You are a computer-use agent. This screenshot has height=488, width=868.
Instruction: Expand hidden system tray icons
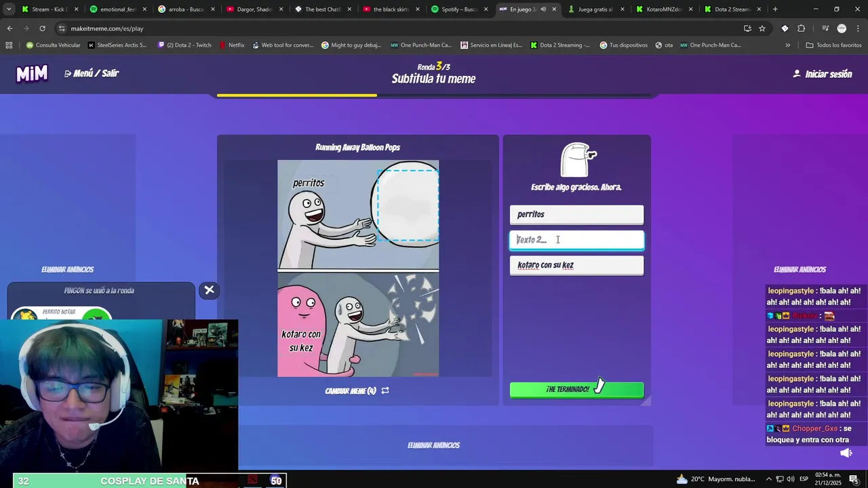[x=768, y=479]
